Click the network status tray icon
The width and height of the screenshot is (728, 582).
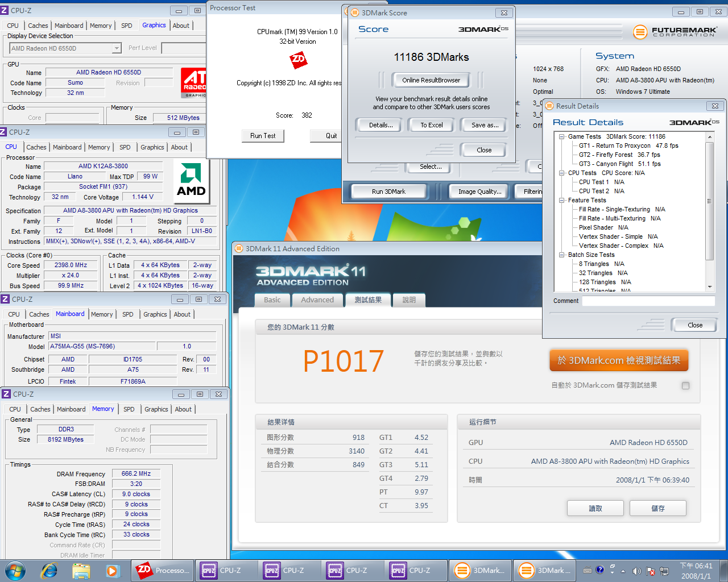[663, 571]
